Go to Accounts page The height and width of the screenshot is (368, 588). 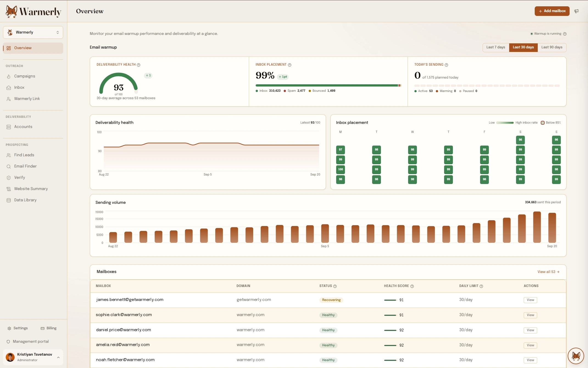pyautogui.click(x=33, y=127)
